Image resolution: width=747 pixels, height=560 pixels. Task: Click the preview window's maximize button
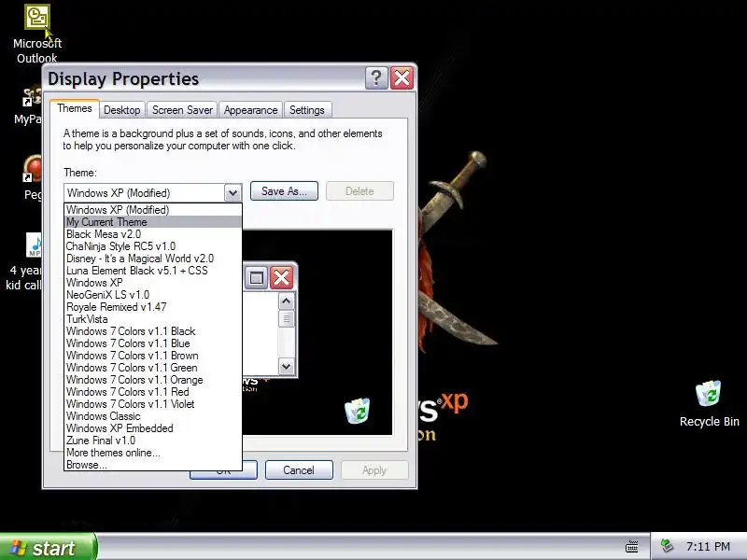point(256,277)
